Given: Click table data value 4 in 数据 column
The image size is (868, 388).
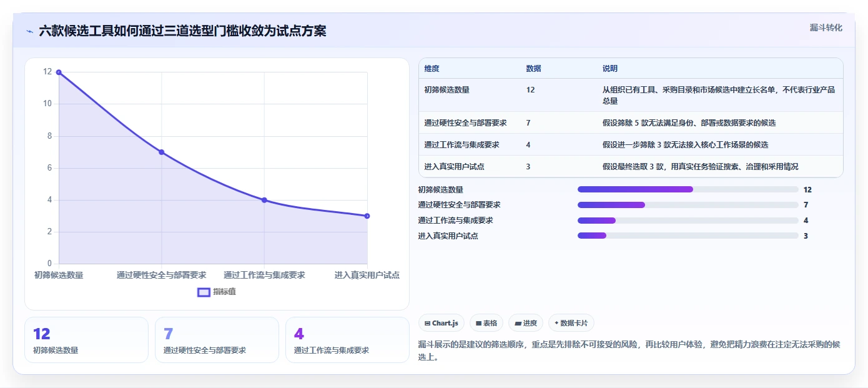Looking at the screenshot, I should [x=528, y=145].
